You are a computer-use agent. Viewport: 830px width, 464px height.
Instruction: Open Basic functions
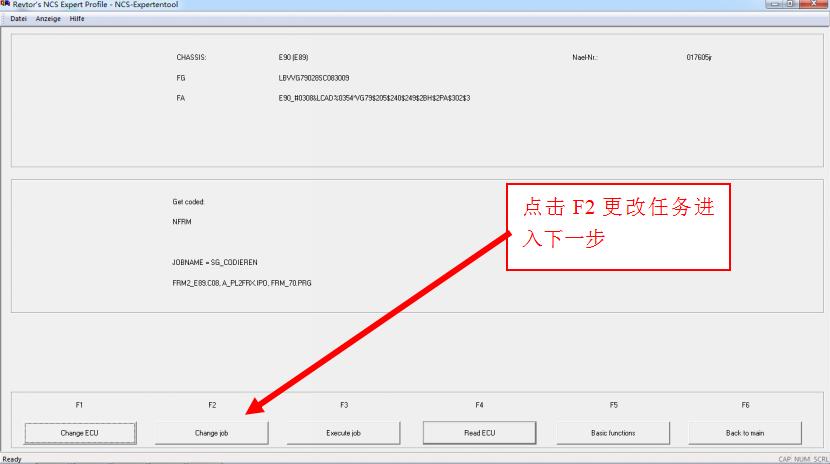613,433
